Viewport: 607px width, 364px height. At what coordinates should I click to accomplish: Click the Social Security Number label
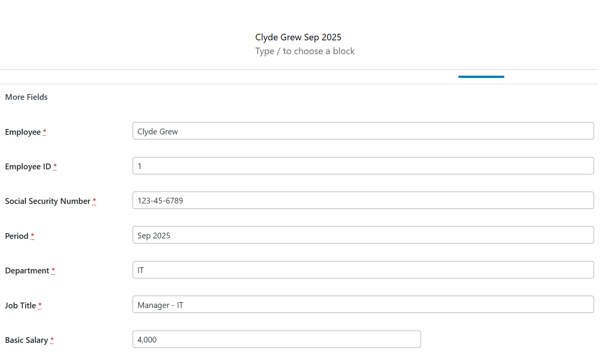tap(48, 201)
